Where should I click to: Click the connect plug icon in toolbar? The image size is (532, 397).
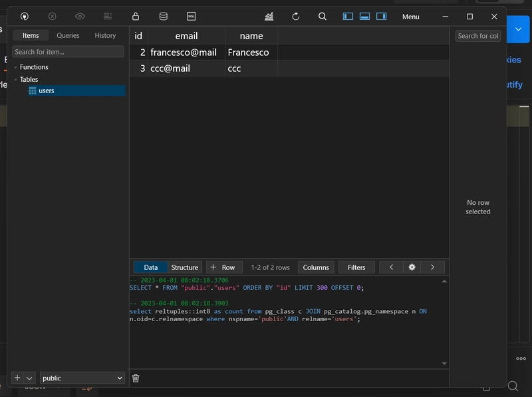(x=25, y=16)
